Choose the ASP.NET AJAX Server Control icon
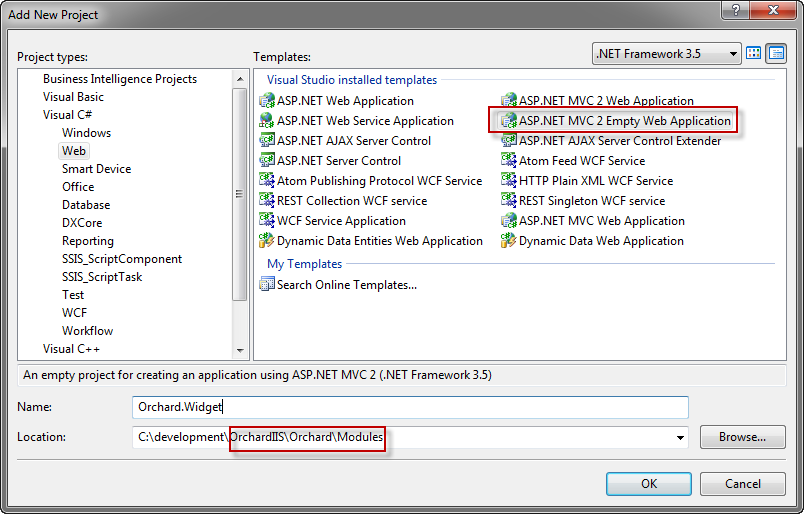804x514 pixels. click(267, 141)
